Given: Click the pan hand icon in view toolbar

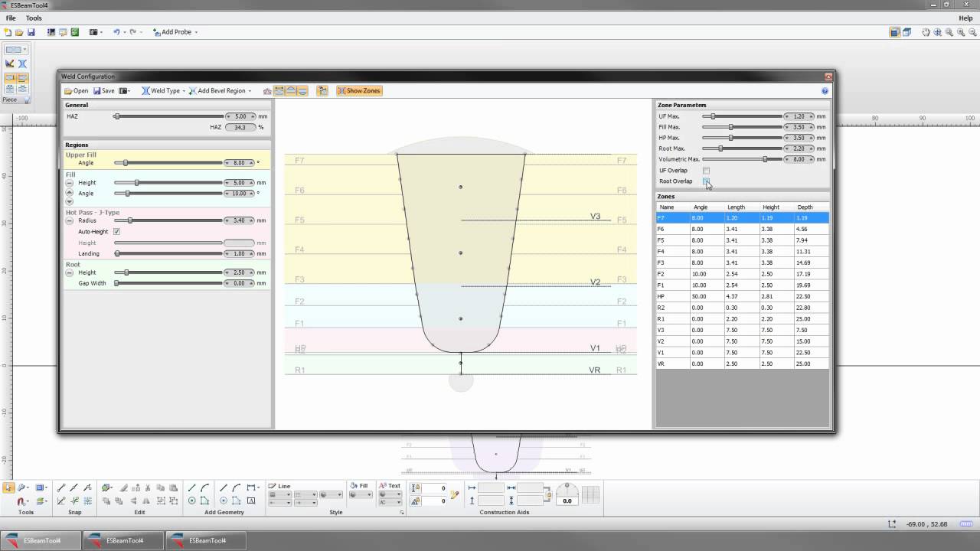Looking at the screenshot, I should (926, 32).
